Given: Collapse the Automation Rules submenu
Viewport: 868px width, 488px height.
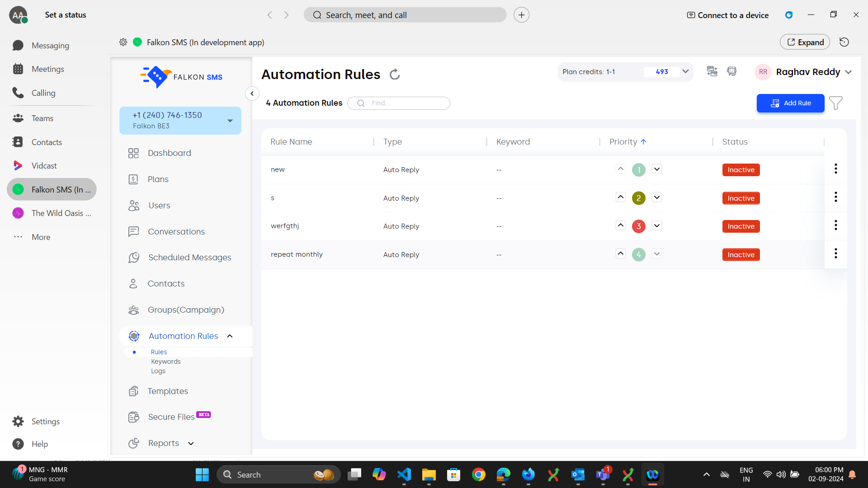Looking at the screenshot, I should pyautogui.click(x=230, y=336).
